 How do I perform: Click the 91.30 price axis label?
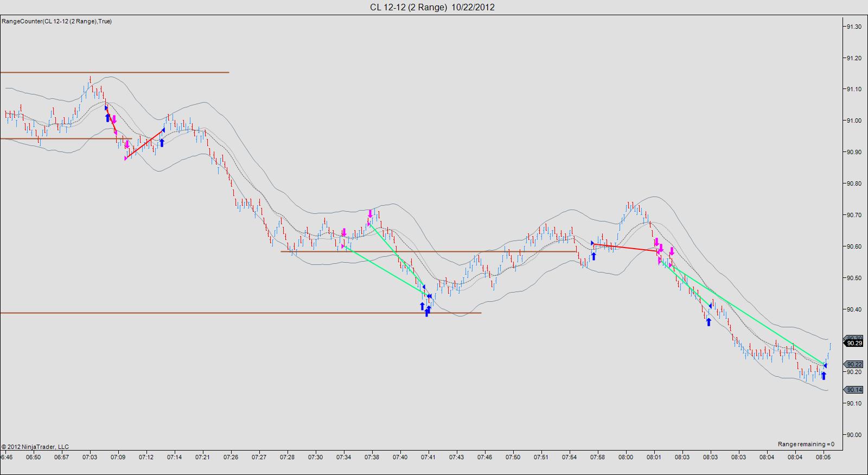point(854,27)
